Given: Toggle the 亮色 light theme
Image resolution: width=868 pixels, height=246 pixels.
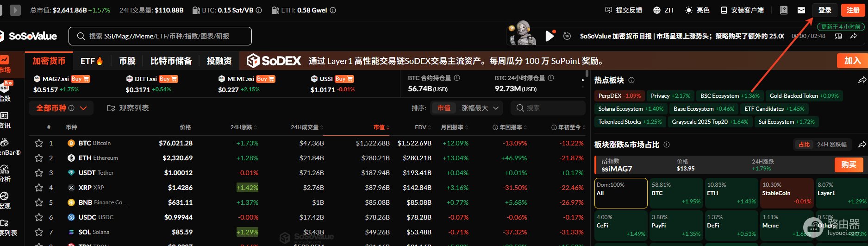Looking at the screenshot, I should coord(697,10).
